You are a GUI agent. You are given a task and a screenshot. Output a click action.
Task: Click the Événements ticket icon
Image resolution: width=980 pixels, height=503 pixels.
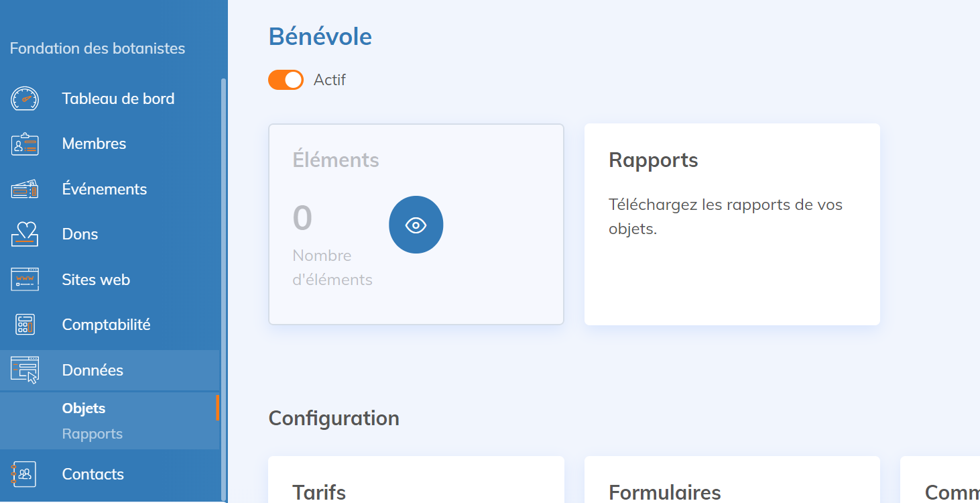point(25,190)
